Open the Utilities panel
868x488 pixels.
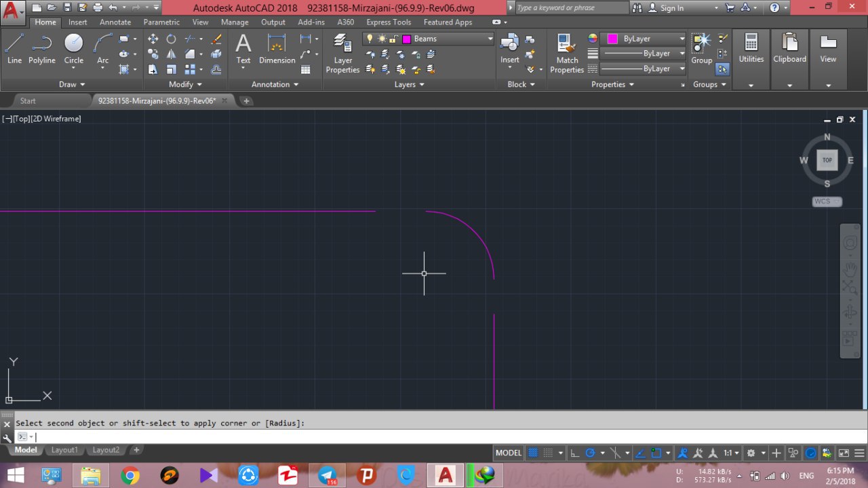pos(751,59)
